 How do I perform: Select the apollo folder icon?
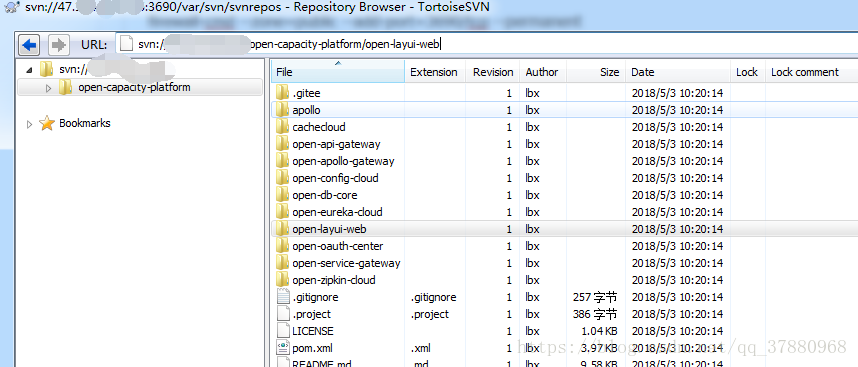coord(282,110)
